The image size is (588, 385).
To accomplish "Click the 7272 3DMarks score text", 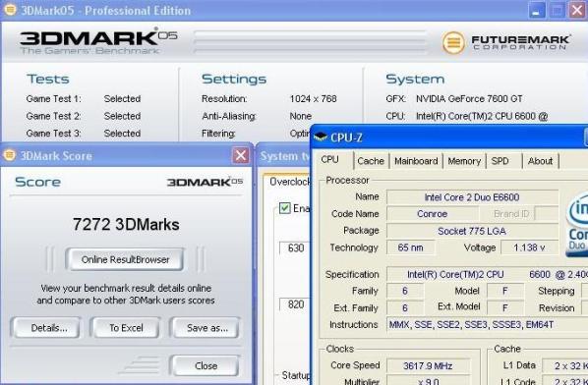I will 126,224.
